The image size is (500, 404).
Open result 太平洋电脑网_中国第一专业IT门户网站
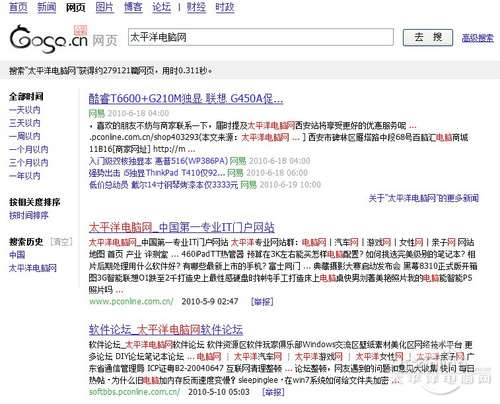[x=182, y=227]
